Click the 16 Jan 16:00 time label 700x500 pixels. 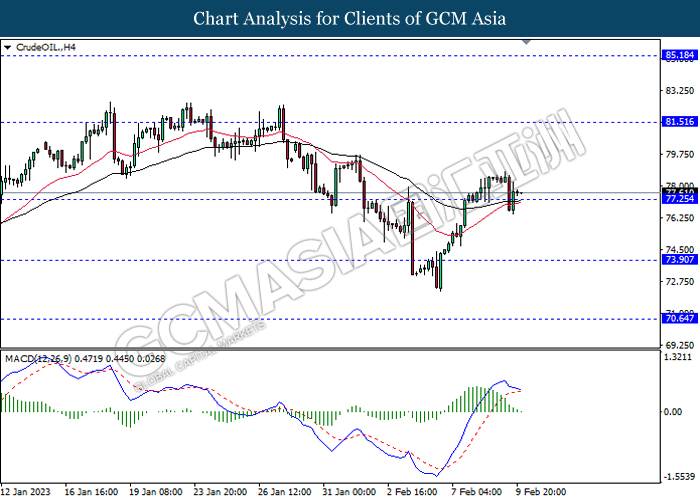point(91,492)
